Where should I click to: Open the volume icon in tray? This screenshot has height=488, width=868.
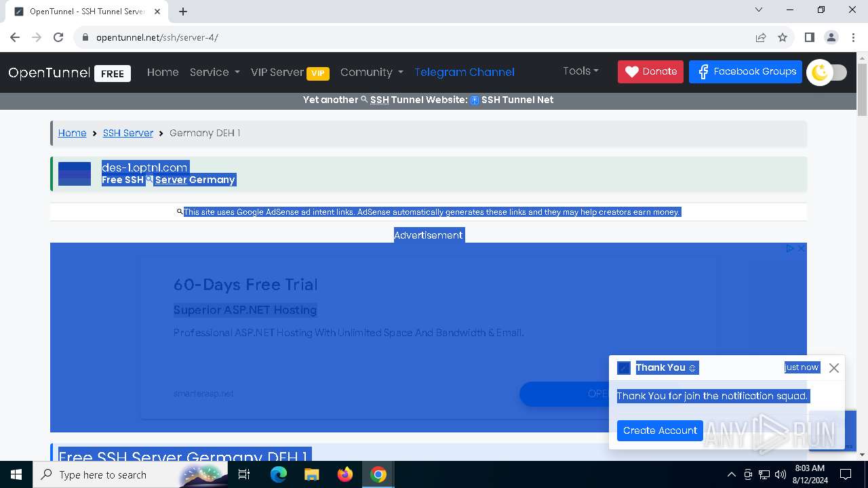781,474
